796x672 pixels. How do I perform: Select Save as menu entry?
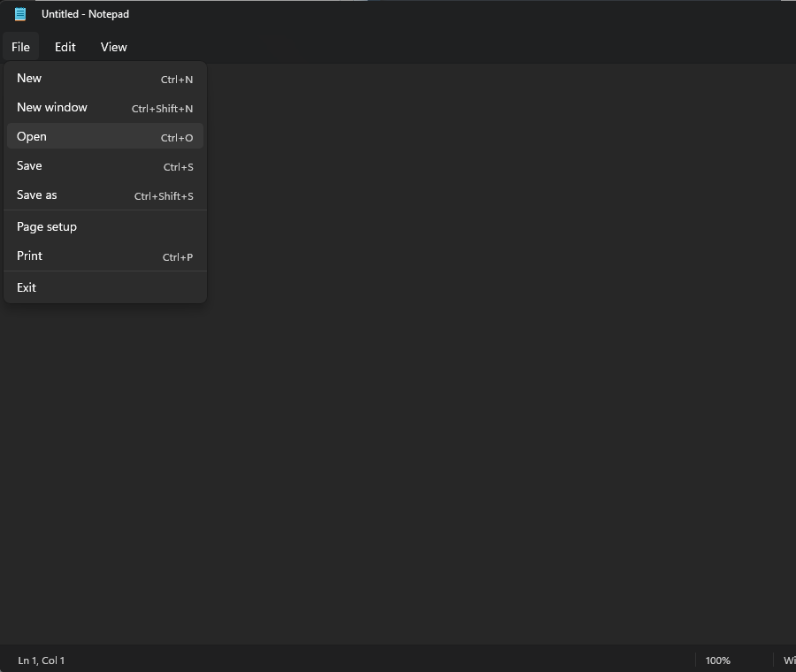[105, 195]
